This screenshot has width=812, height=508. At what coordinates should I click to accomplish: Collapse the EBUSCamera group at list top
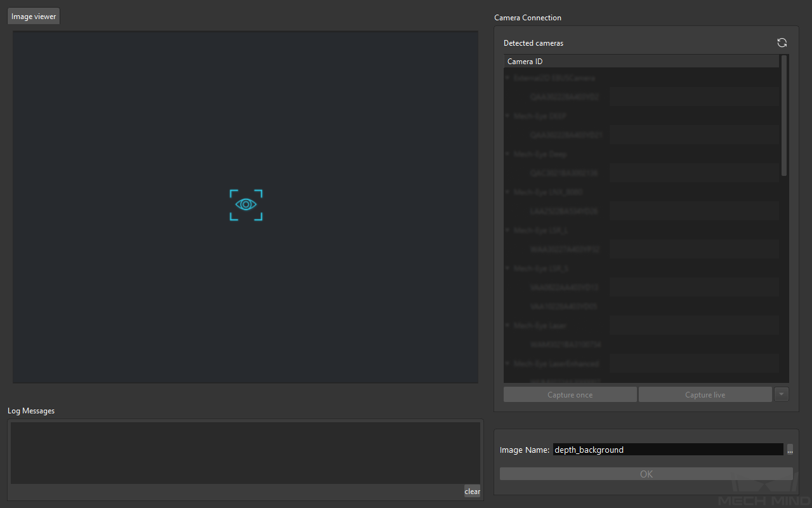[507, 77]
